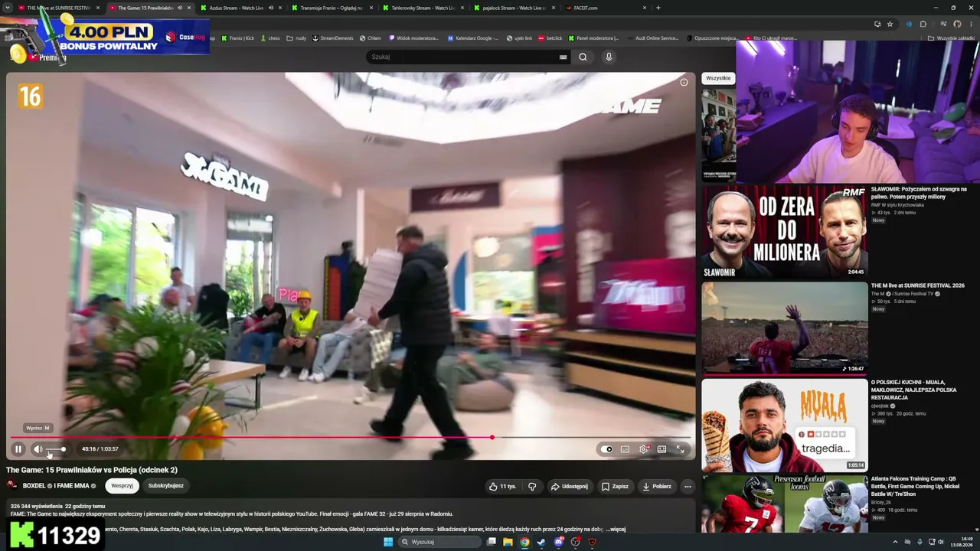The image size is (980, 551).
Task: Pause the video with the pause button
Action: (x=18, y=449)
